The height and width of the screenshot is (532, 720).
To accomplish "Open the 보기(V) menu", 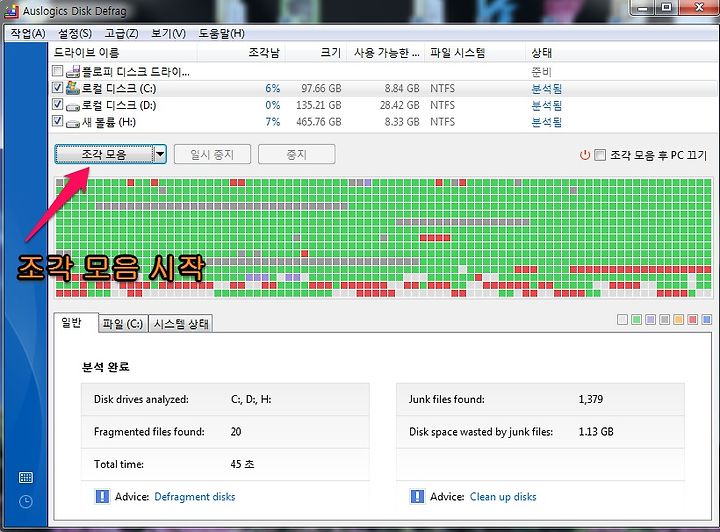I will [x=169, y=34].
